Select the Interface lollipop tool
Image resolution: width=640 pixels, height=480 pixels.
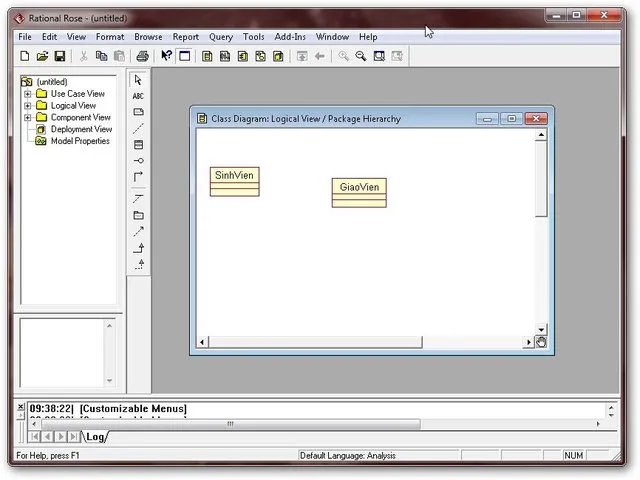pyautogui.click(x=139, y=160)
